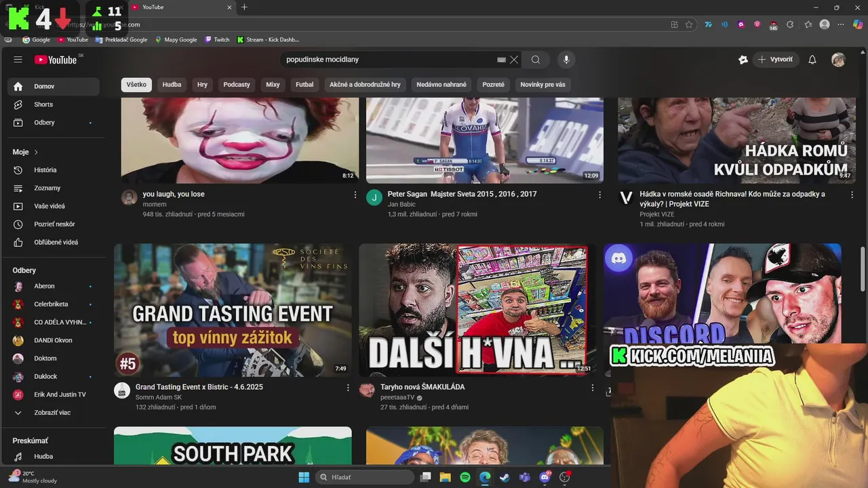Open more options for Peter Sagan video
868x488 pixels.
(x=599, y=195)
